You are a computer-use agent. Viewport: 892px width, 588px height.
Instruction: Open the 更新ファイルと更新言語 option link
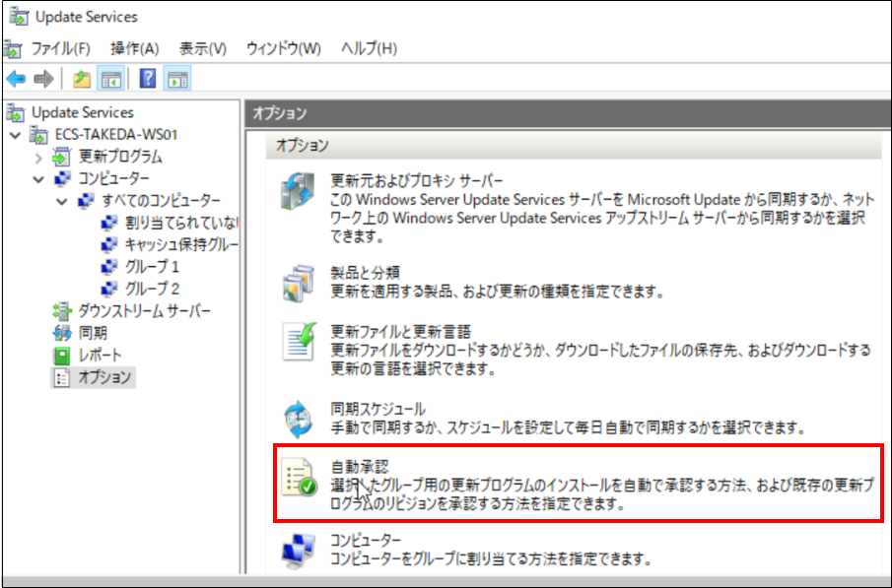pos(400,332)
